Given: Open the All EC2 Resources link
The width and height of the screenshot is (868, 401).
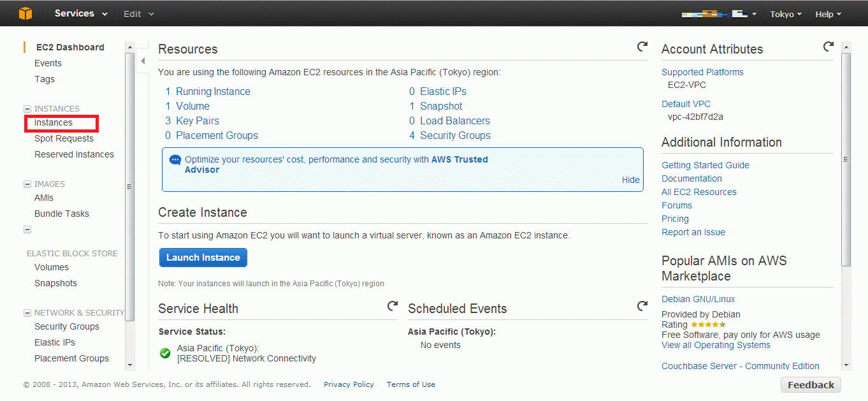Looking at the screenshot, I should pos(699,192).
